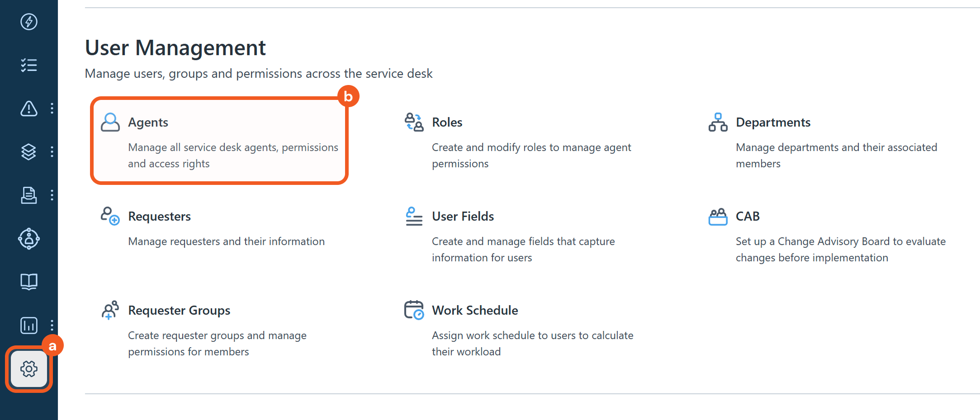This screenshot has width=980, height=420.
Task: Open the circular agent support sidebar icon
Action: [29, 239]
